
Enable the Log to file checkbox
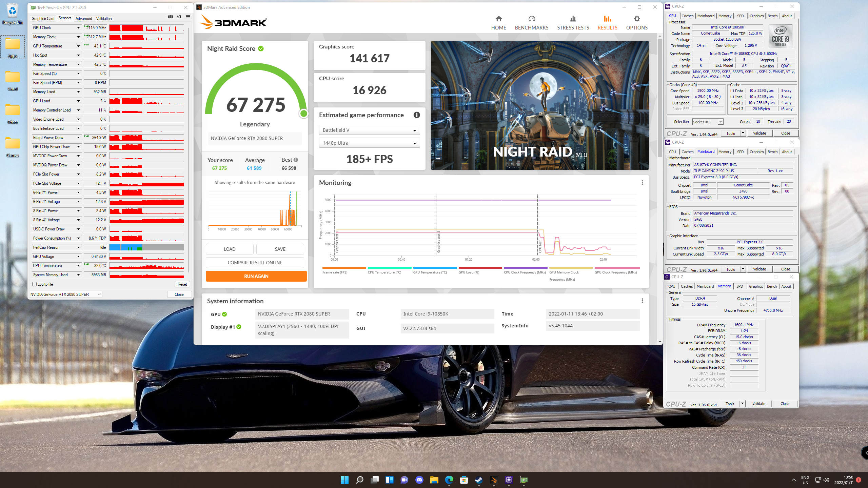click(x=34, y=284)
